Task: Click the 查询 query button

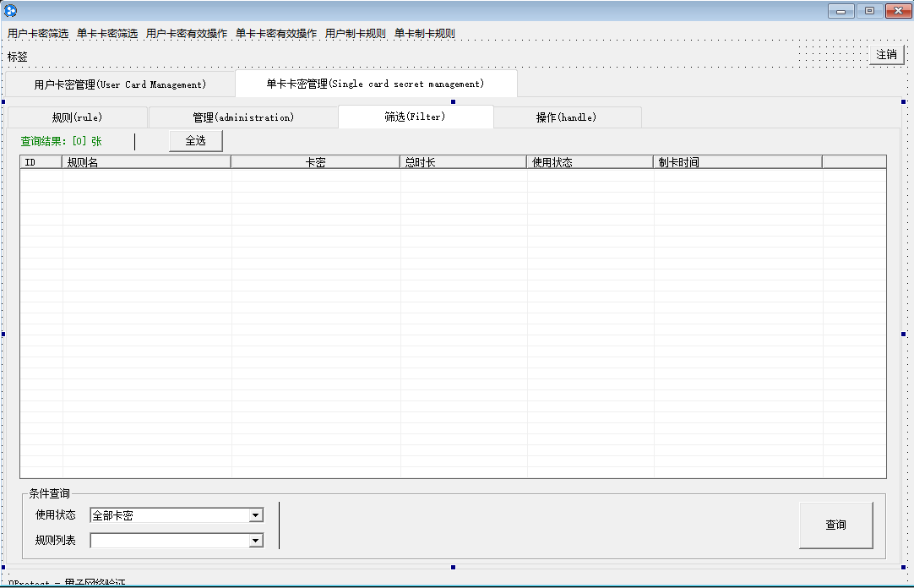Action: (835, 525)
